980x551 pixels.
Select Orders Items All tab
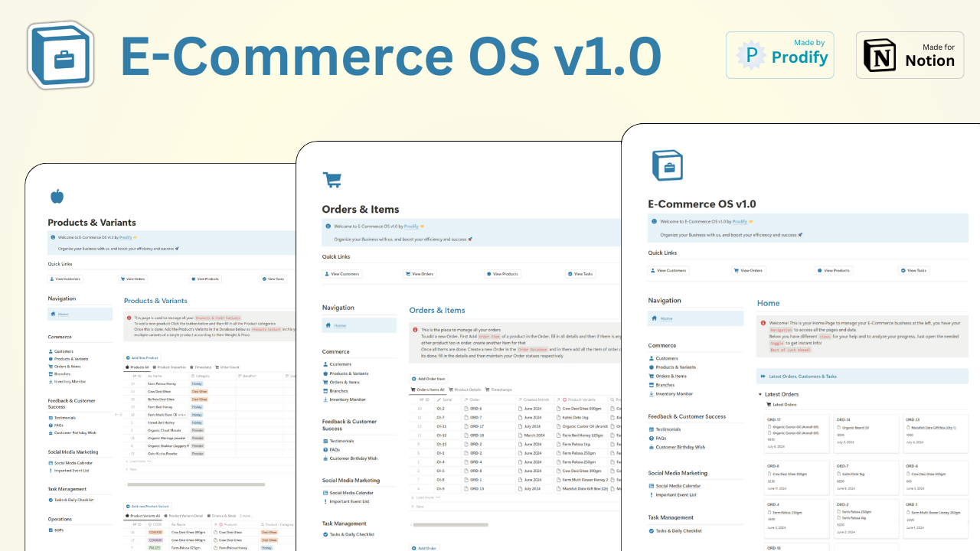pyautogui.click(x=427, y=390)
